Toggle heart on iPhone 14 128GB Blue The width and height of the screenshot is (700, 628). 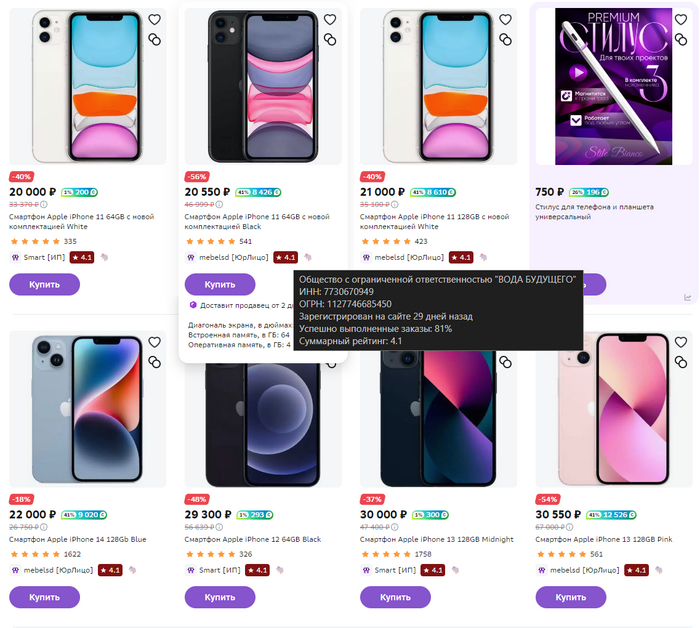click(x=154, y=341)
